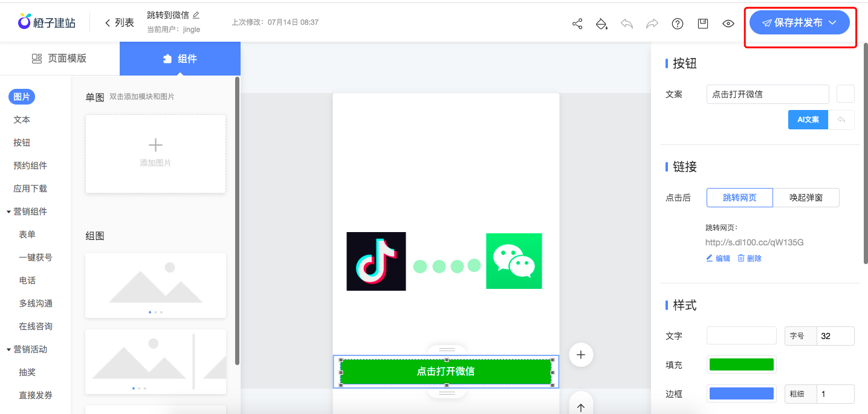This screenshot has height=414, width=868.
Task: Click the save disk icon
Action: coord(703,24)
